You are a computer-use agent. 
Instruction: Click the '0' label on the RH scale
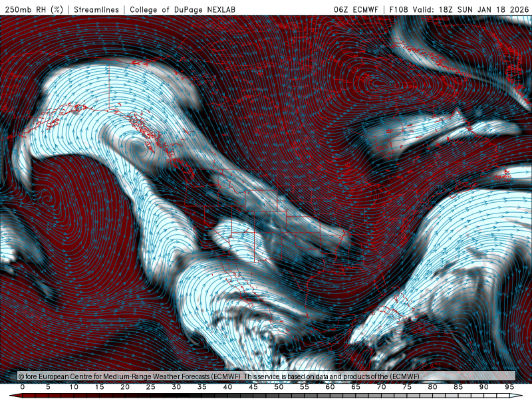coord(23,387)
